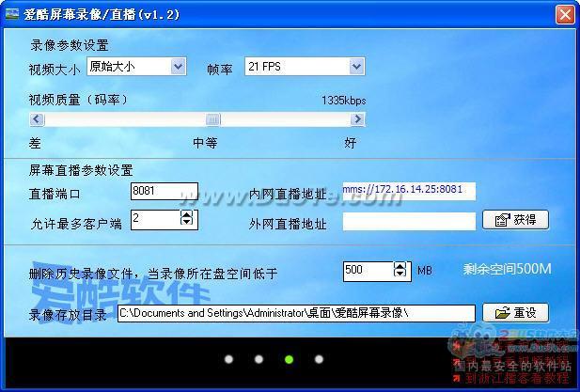Image resolution: width=580 pixels, height=392 pixels.
Task: Click the 录像存放目录 path field
Action: 296,313
